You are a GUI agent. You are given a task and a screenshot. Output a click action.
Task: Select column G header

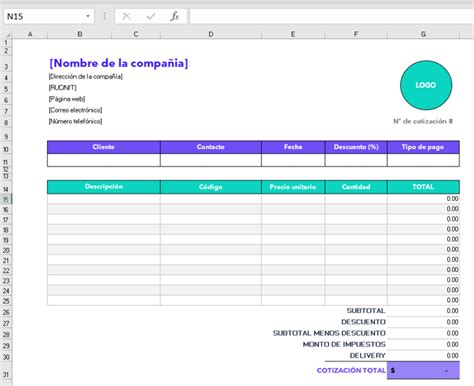click(423, 34)
